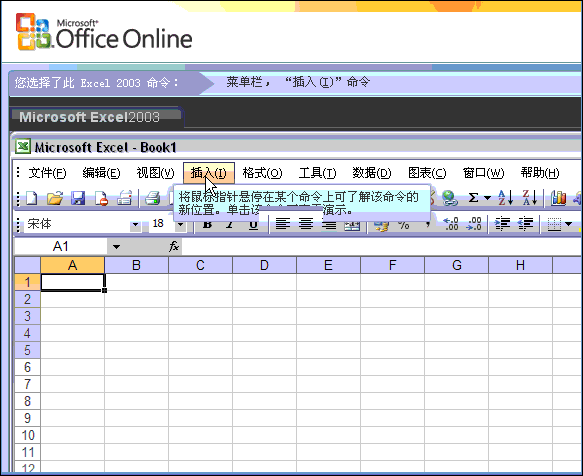
Task: Click the Print icon
Action: tap(152, 199)
